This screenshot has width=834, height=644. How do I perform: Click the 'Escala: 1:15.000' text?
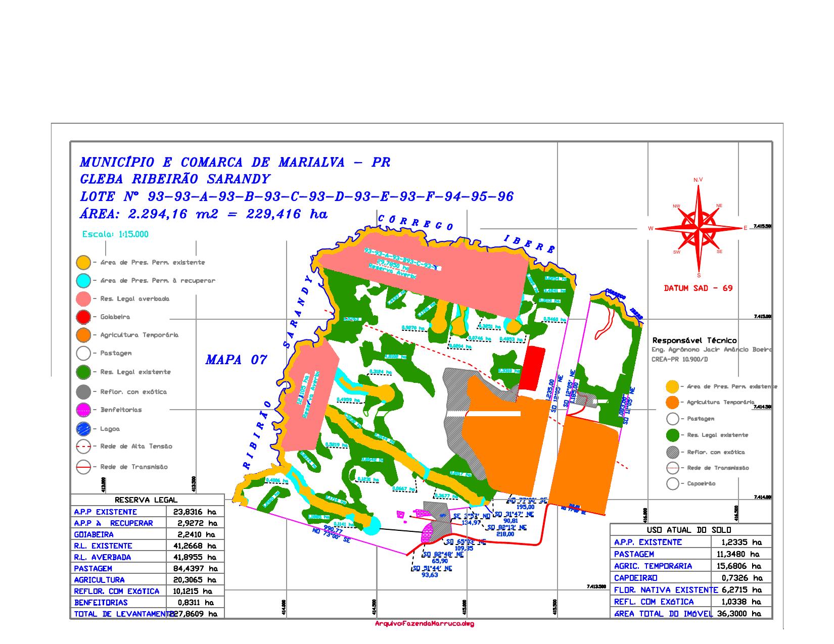115,234
